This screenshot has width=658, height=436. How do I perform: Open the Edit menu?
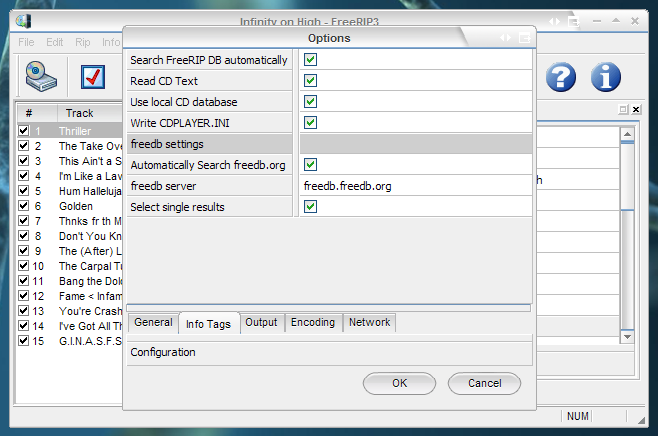55,42
